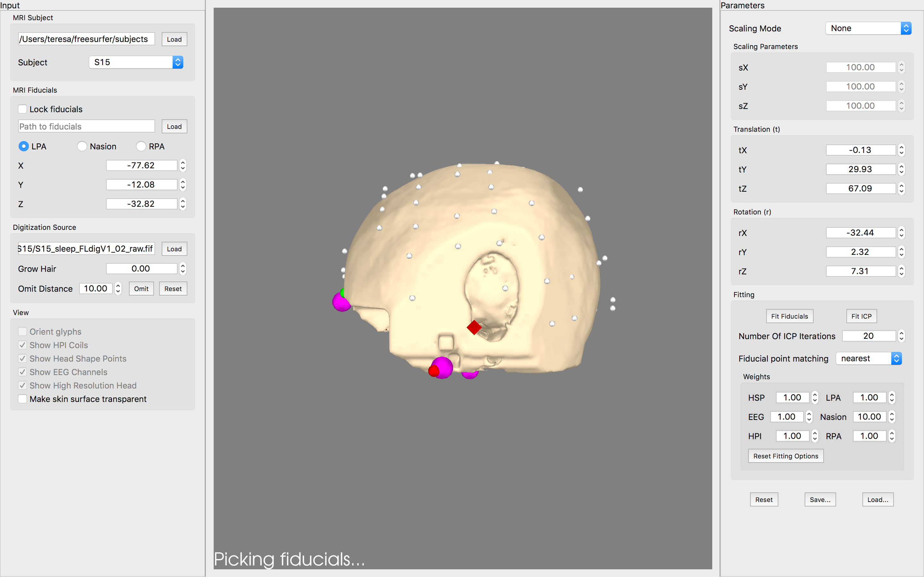Viewport: 924px width, 577px height.
Task: Click the Path to fiducials input field
Action: coord(86,127)
